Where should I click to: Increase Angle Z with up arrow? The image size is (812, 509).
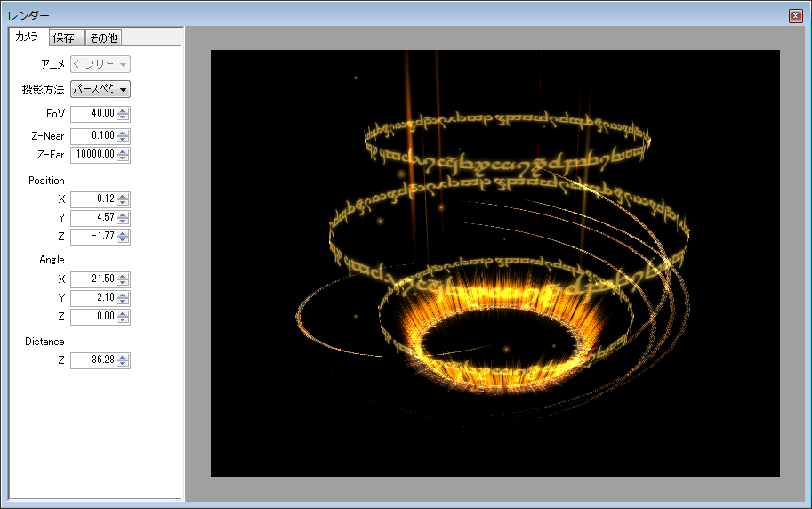[x=123, y=313]
